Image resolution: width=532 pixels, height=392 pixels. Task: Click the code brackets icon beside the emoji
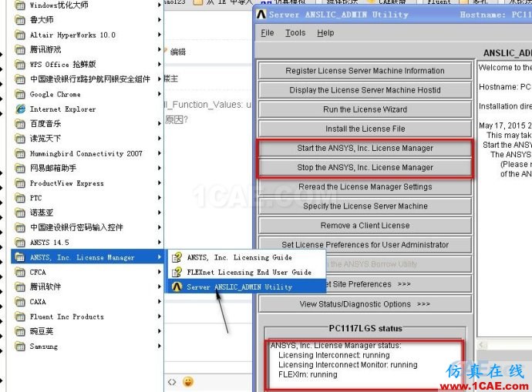point(172,382)
